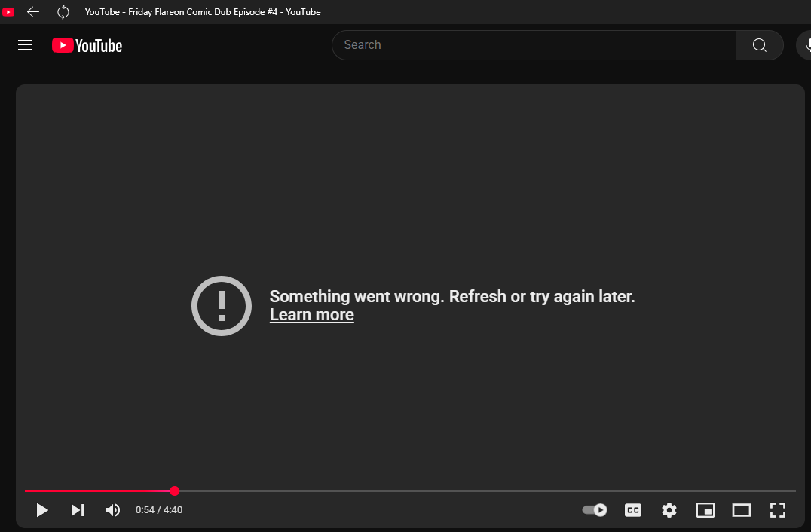Reload the page with the refresh icon

pyautogui.click(x=63, y=12)
